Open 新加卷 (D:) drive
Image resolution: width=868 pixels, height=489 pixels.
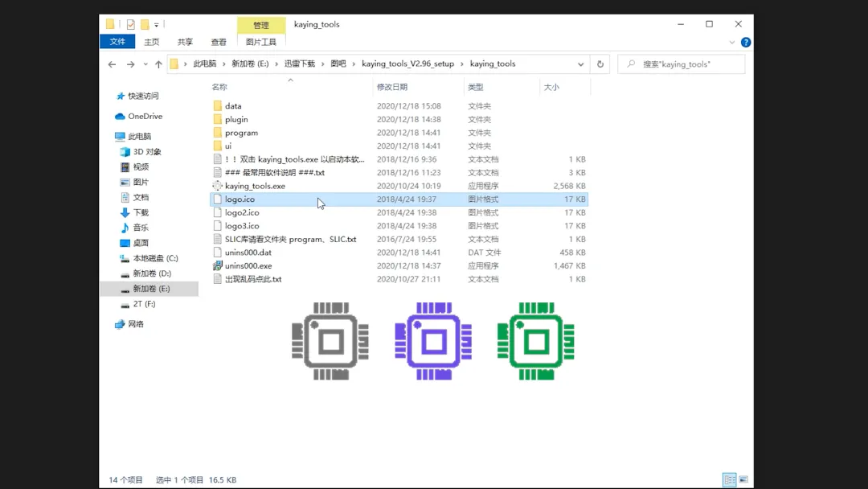click(x=152, y=273)
